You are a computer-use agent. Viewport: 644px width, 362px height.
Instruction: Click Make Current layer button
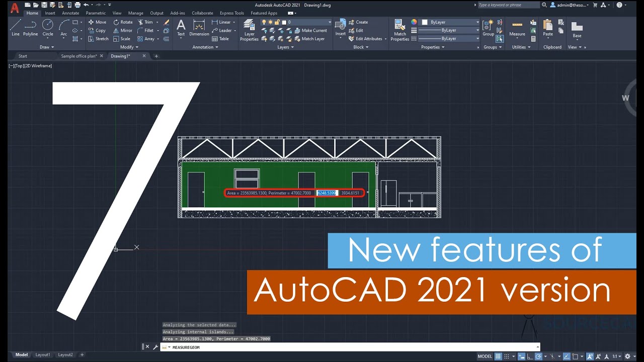coord(310,30)
